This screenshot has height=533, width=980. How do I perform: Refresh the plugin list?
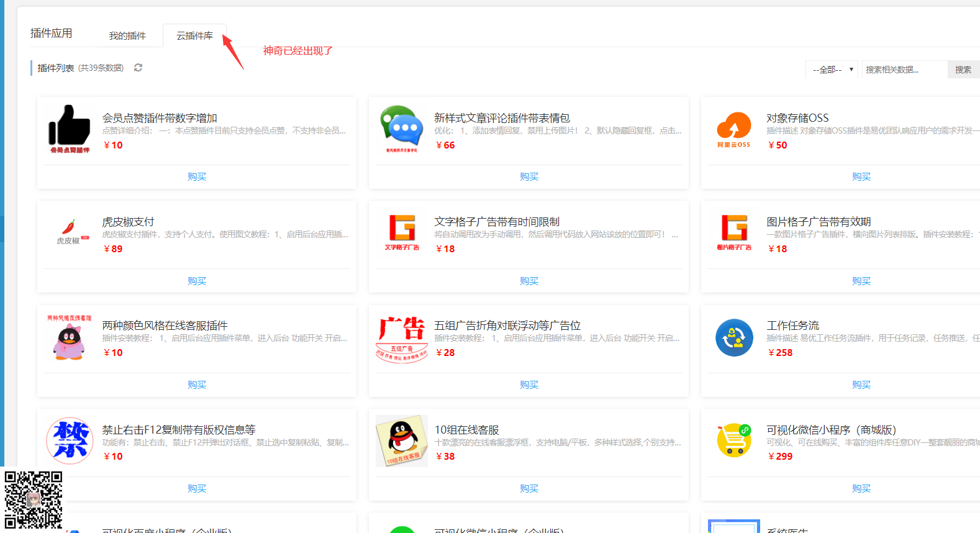(138, 68)
